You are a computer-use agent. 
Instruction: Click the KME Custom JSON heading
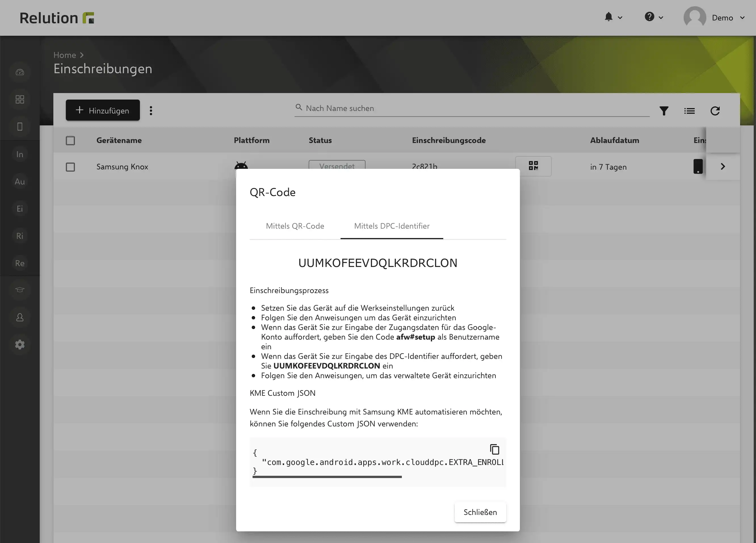click(x=282, y=393)
